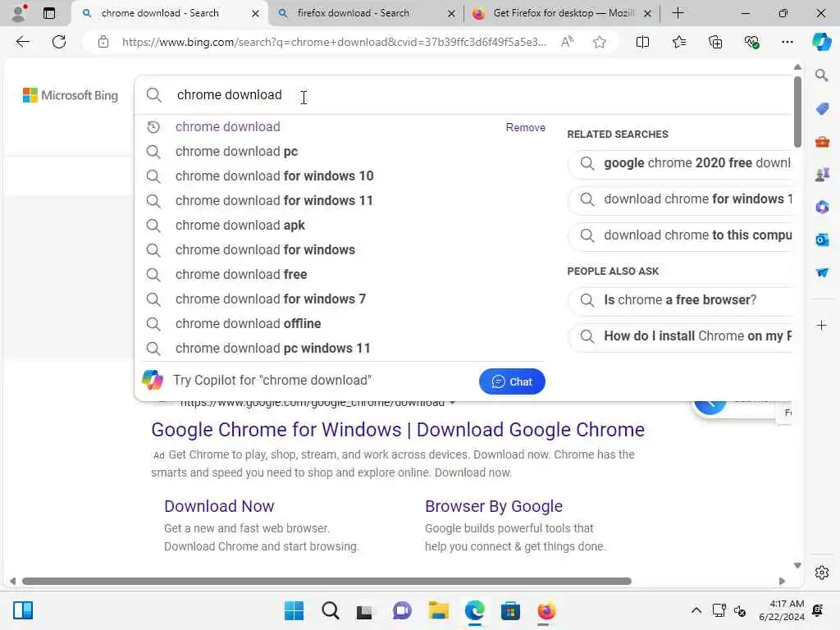Open the sidebar Search icon
Image resolution: width=840 pixels, height=630 pixels.
click(x=821, y=75)
